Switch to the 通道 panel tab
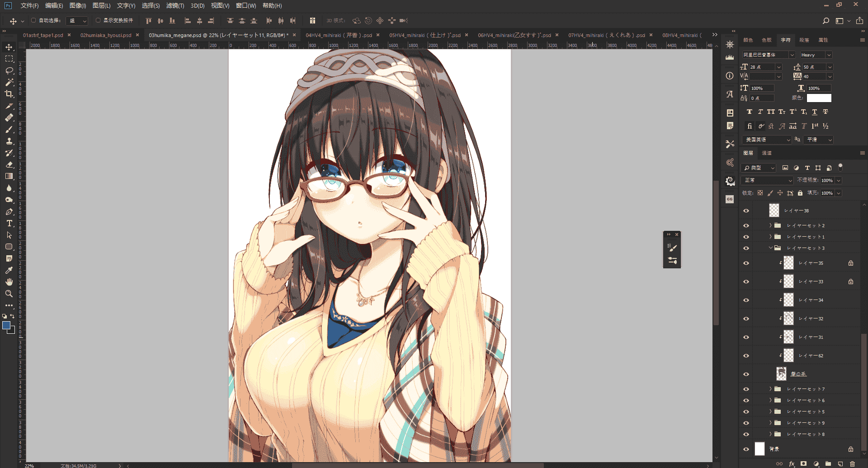The height and width of the screenshot is (468, 868). click(767, 153)
